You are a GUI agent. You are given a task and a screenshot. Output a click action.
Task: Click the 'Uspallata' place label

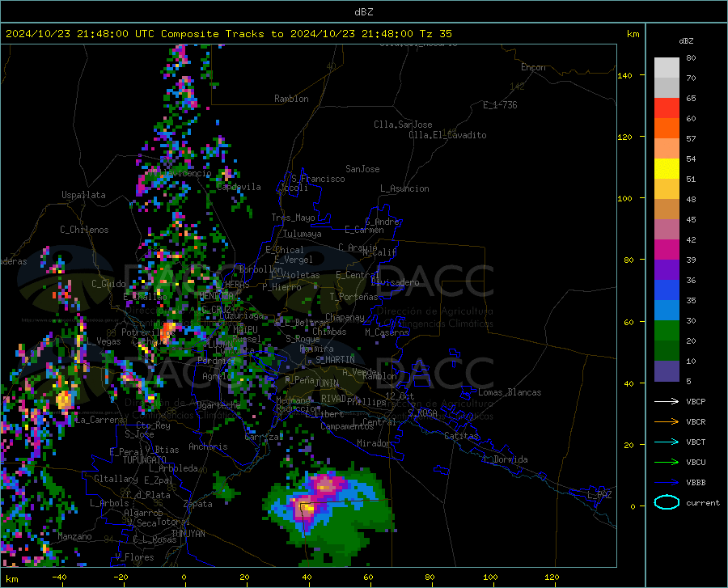point(83,195)
